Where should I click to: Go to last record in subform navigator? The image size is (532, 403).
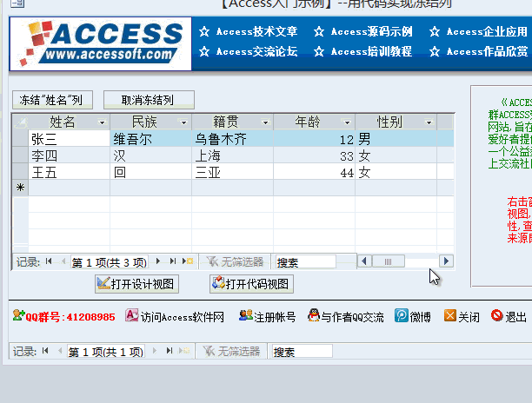point(173,261)
